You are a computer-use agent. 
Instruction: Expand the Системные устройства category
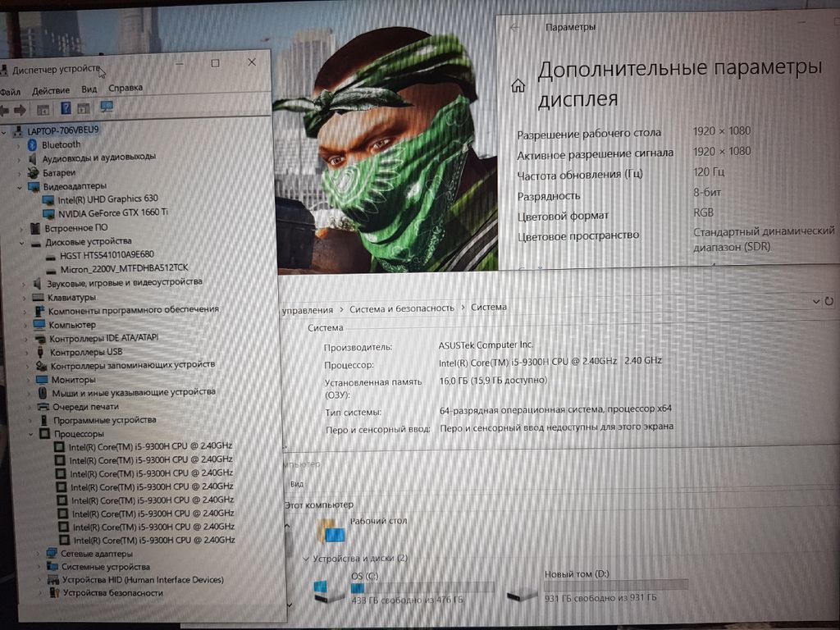pyautogui.click(x=39, y=567)
